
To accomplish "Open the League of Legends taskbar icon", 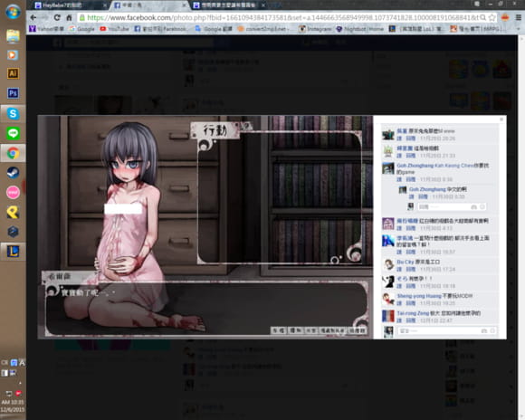I will [13, 252].
